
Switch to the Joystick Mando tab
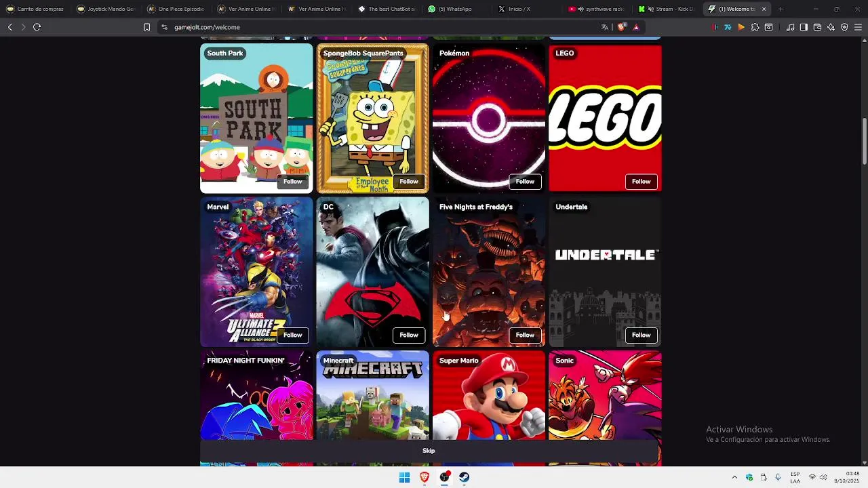(106, 9)
